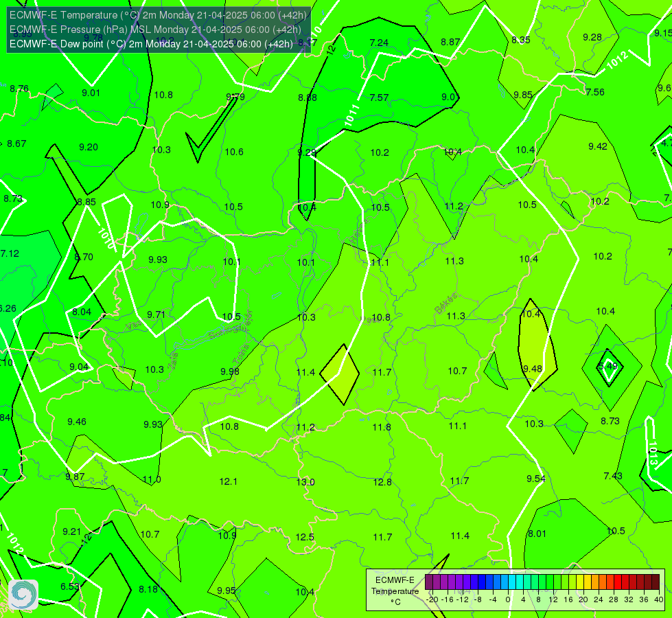Viewport: 672px width, 618px height.
Task: Select the ECMWF-E Temperature 2m legend line
Action: pos(158,15)
